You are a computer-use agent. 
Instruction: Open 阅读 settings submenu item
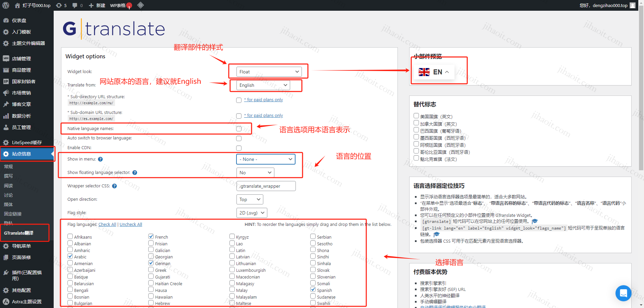tap(8, 186)
